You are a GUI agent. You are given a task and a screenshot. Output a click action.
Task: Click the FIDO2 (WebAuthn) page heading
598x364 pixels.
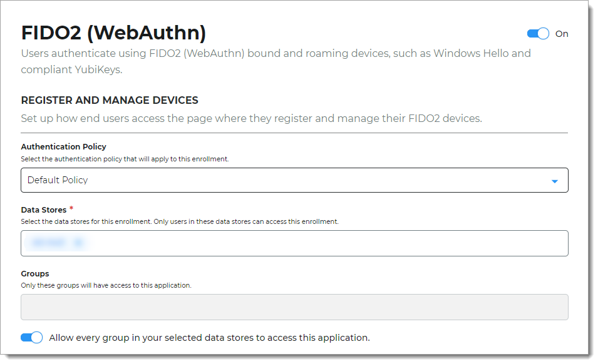[113, 33]
